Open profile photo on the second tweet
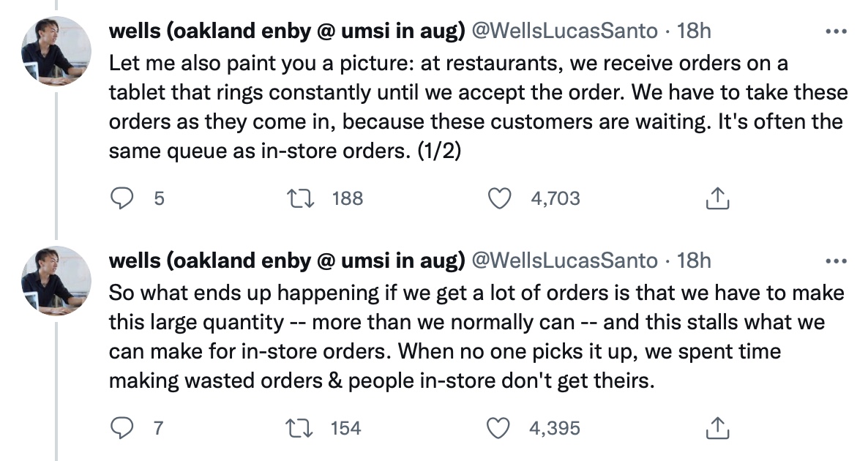The height and width of the screenshot is (461, 868). [x=56, y=280]
